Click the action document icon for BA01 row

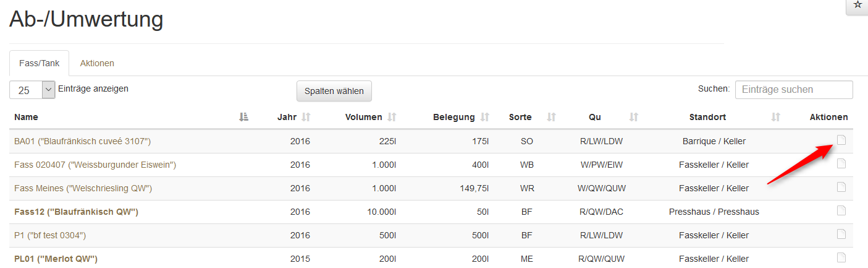pos(841,140)
